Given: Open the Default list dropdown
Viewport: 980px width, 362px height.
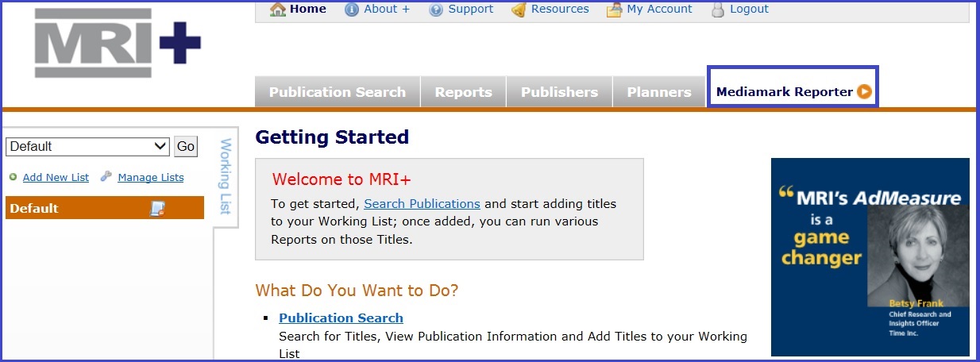Looking at the screenshot, I should click(87, 146).
